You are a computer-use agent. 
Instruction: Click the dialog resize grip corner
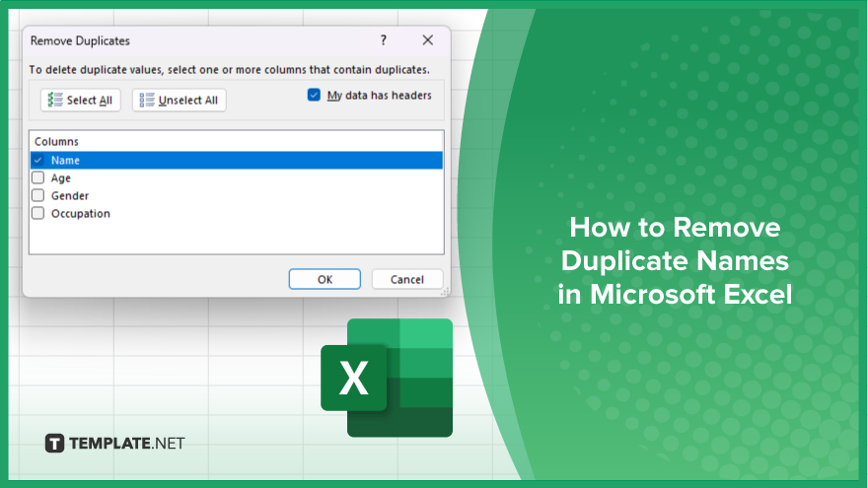coord(445,292)
